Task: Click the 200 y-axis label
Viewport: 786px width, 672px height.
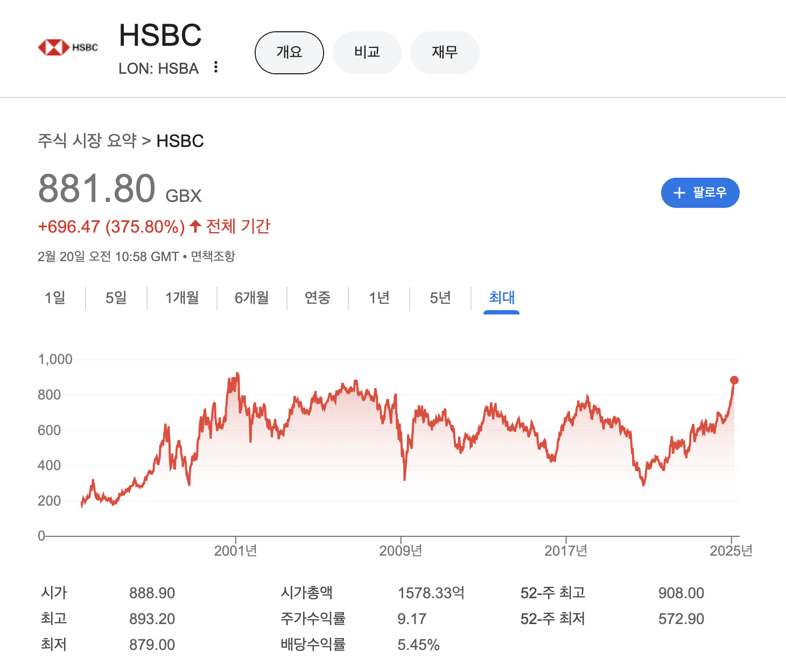Action: [x=49, y=501]
